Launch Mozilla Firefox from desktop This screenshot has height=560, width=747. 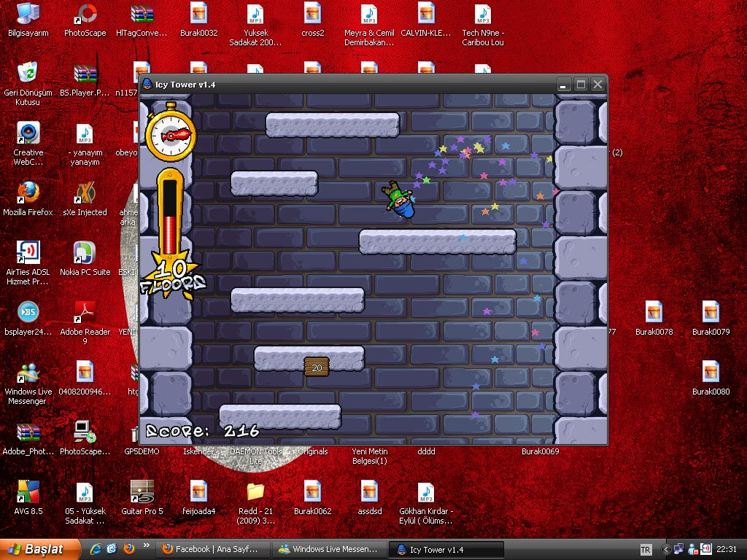point(28,199)
